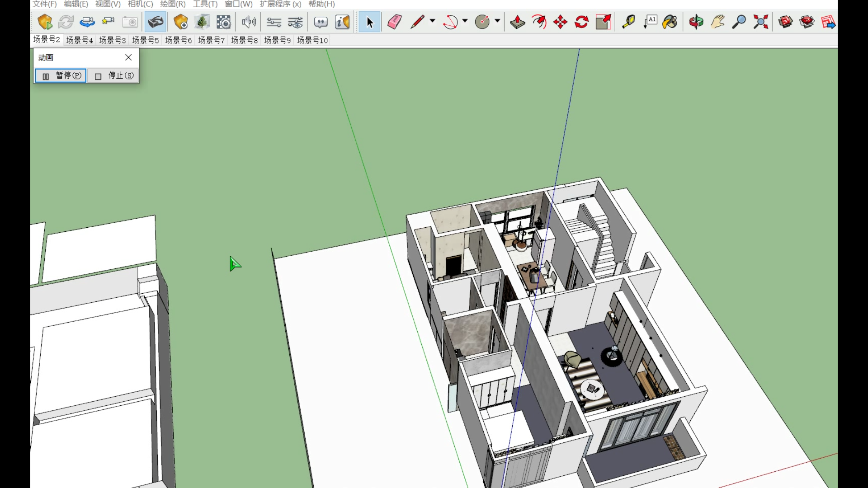Toggle the VR headset view button
868x488 pixels.
(156, 22)
